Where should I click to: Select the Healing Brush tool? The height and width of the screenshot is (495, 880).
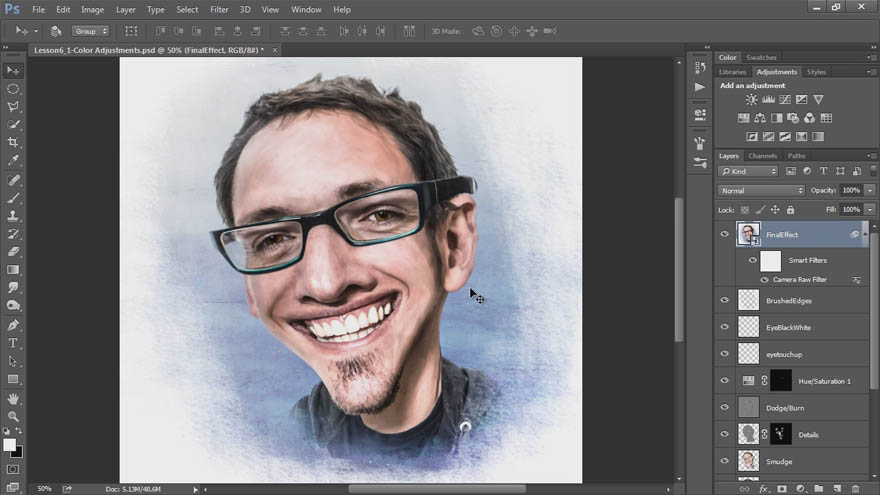(x=13, y=180)
